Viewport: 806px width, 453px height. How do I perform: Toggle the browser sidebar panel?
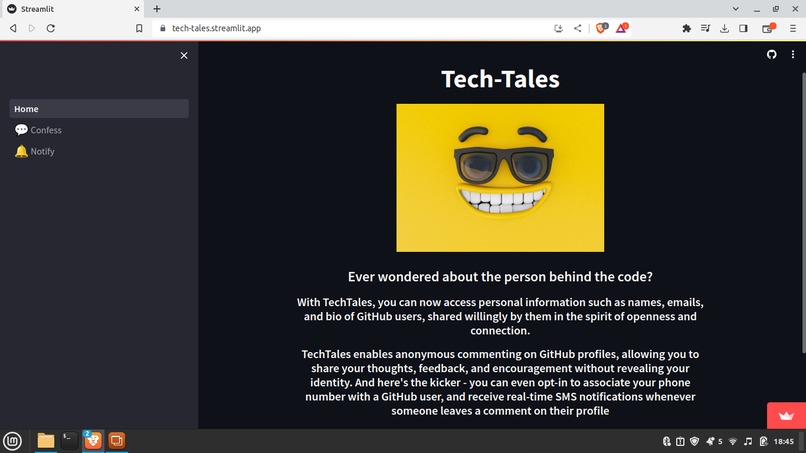click(743, 28)
